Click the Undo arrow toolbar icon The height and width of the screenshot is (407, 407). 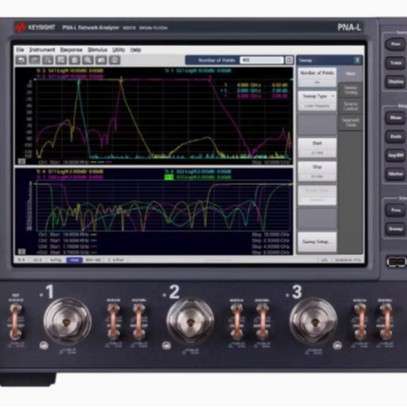click(21, 60)
